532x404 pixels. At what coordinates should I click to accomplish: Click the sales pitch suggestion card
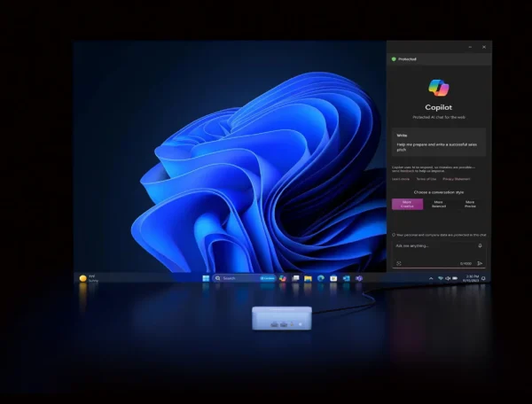(x=439, y=142)
